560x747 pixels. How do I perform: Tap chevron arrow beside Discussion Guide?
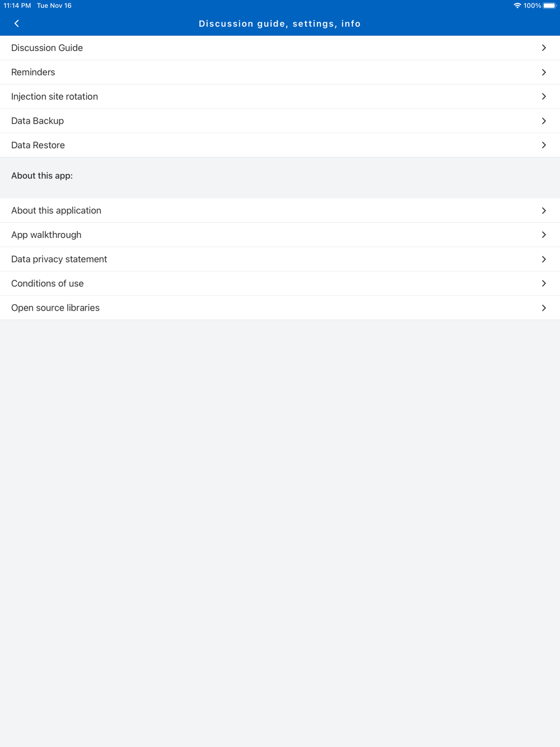tap(544, 48)
